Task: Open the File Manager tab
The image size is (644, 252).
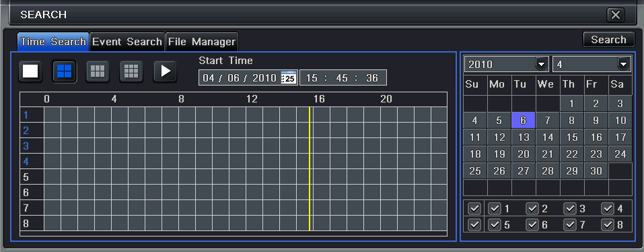Action: [202, 42]
